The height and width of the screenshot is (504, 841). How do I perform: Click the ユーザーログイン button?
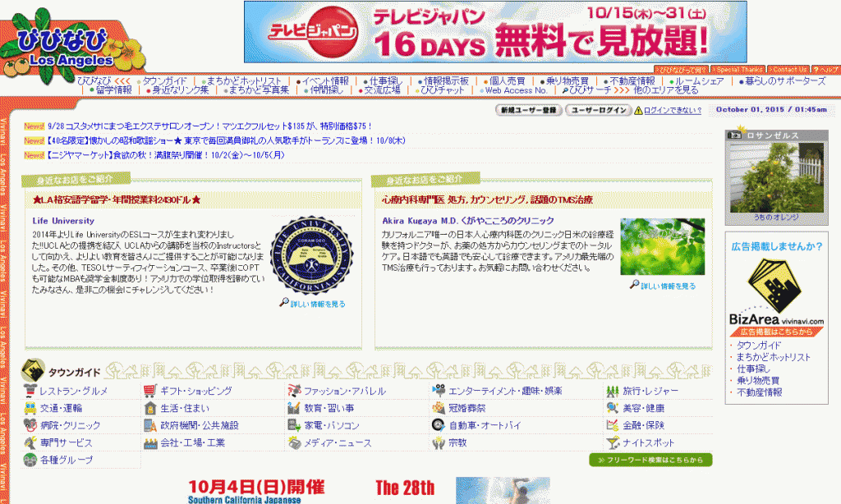pos(598,111)
